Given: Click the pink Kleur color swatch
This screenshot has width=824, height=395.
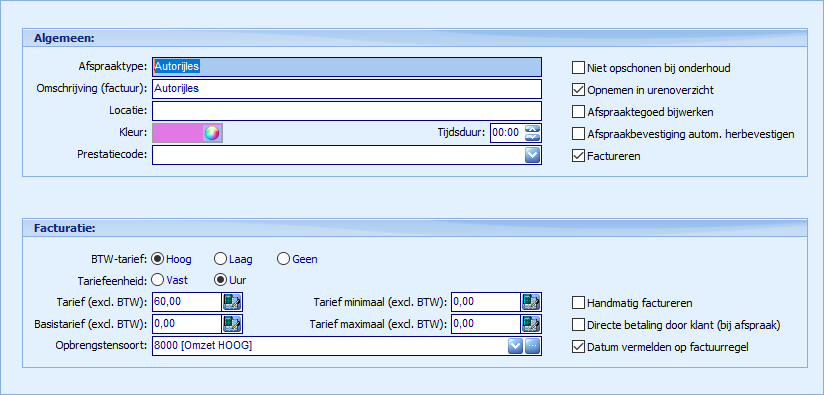Looking at the screenshot, I should coord(178,133).
